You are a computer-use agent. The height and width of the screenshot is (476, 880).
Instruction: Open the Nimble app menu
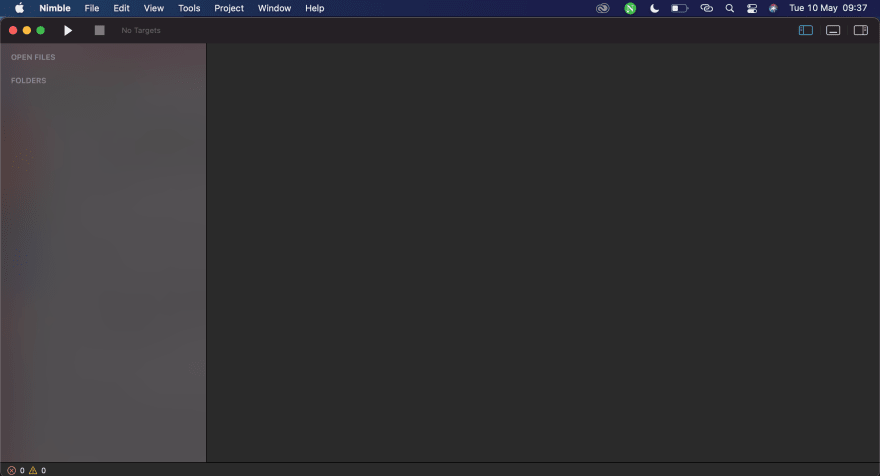coord(55,8)
